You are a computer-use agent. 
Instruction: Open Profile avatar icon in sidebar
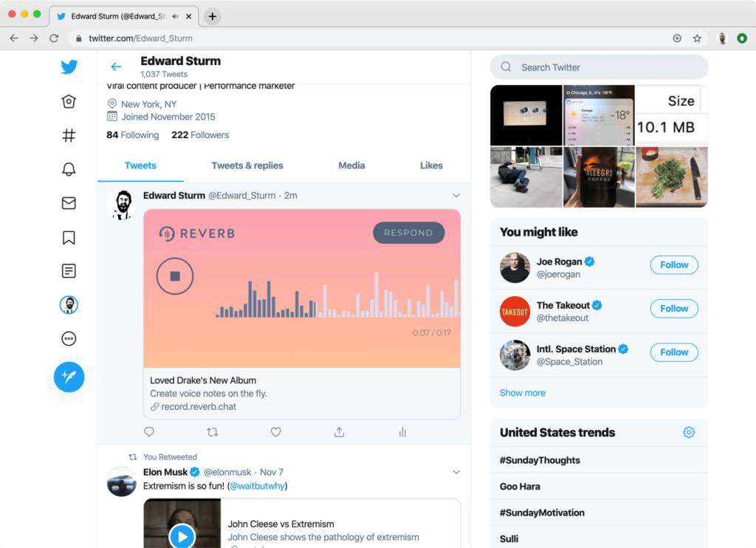click(69, 305)
